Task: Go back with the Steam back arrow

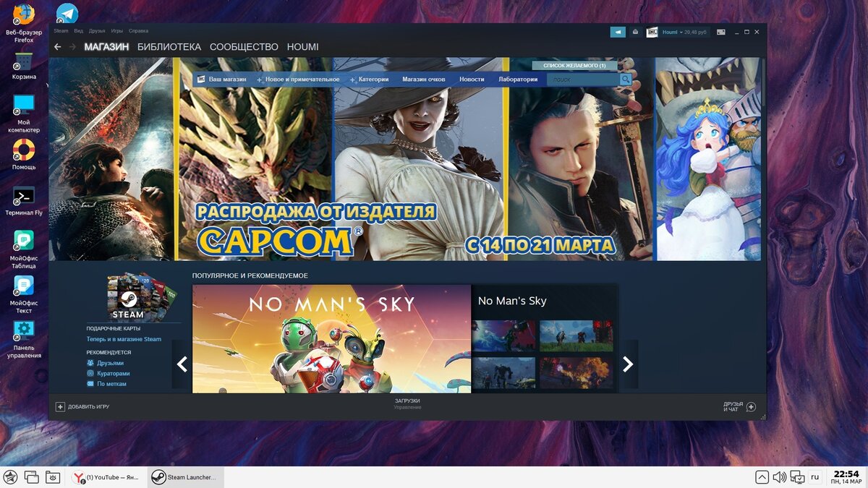Action: (58, 47)
